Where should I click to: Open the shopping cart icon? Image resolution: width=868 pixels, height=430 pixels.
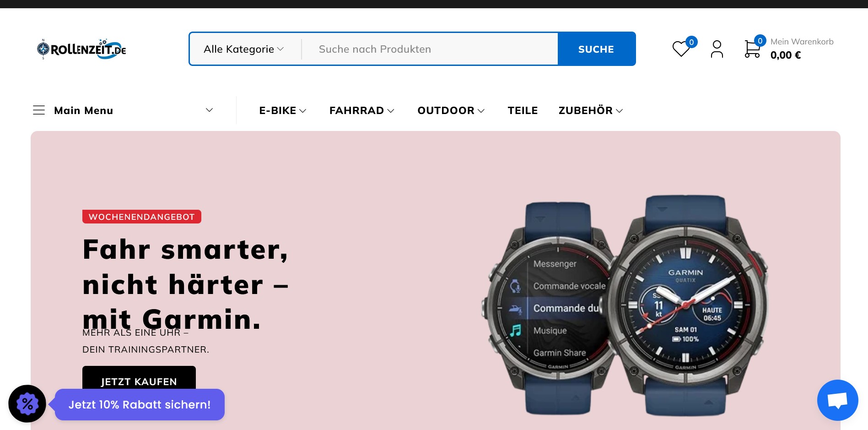pyautogui.click(x=752, y=49)
